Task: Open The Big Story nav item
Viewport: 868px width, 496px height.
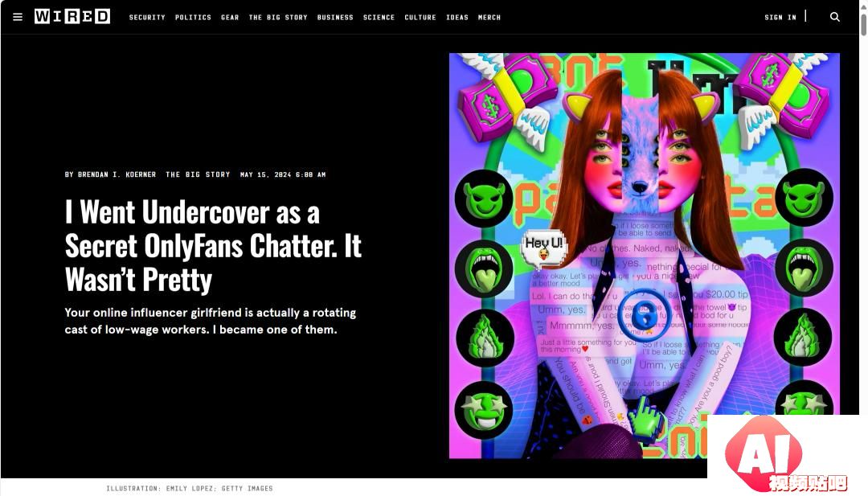Action: (278, 18)
